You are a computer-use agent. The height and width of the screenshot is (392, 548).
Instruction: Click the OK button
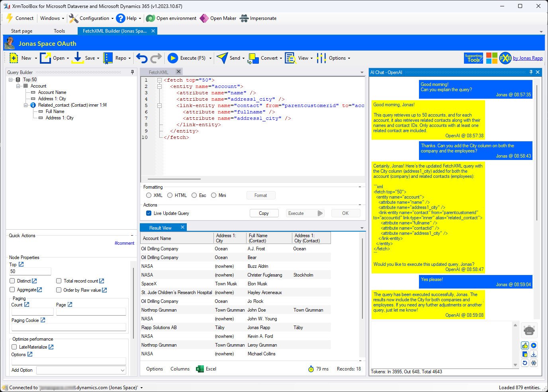pyautogui.click(x=345, y=213)
